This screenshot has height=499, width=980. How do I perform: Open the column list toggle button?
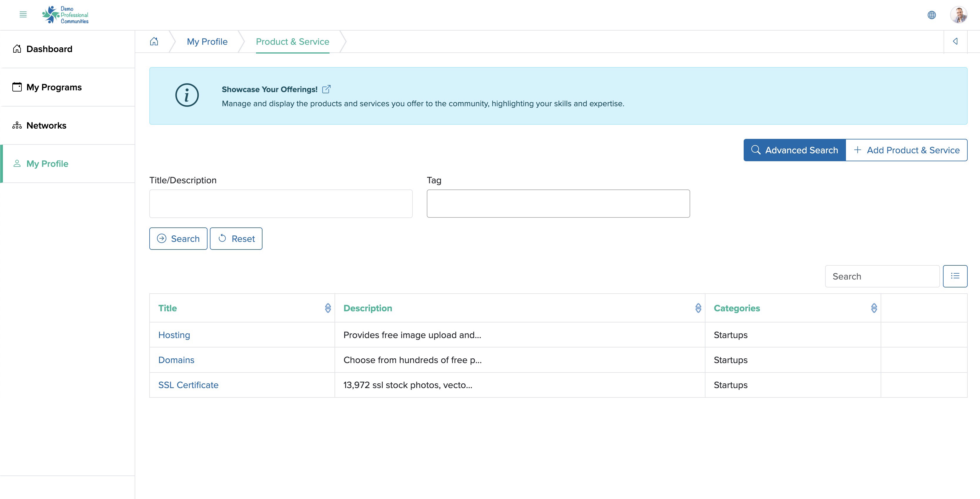coord(955,276)
